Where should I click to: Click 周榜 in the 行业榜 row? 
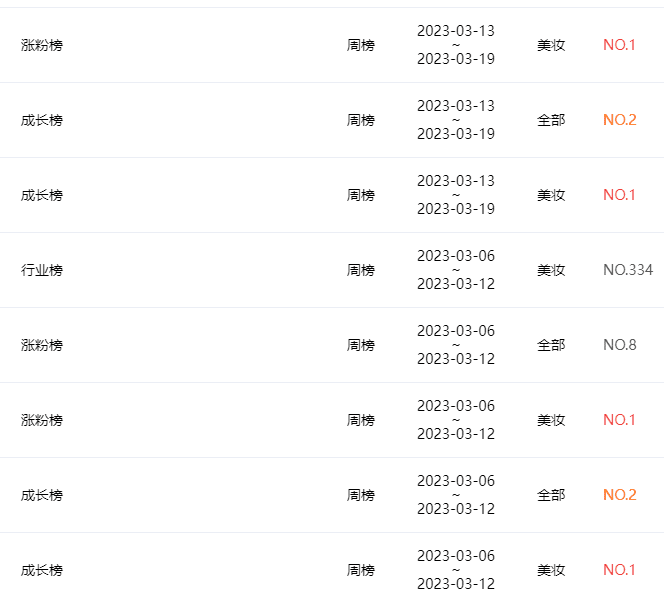click(360, 270)
